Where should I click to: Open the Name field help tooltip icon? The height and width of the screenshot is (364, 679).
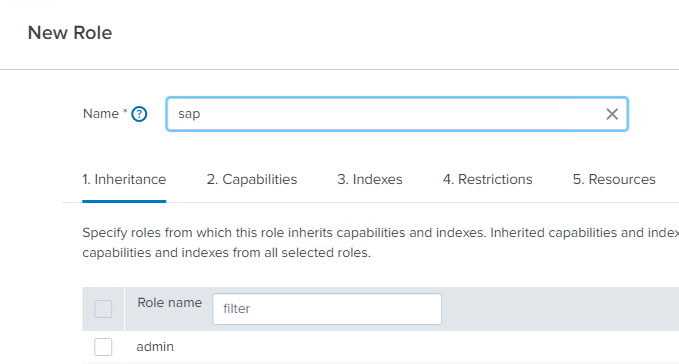coord(139,114)
